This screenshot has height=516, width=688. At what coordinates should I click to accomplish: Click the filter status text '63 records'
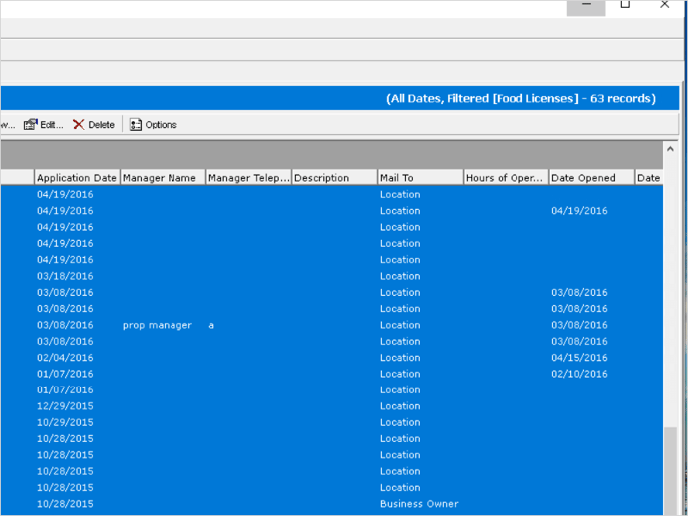[x=622, y=98]
